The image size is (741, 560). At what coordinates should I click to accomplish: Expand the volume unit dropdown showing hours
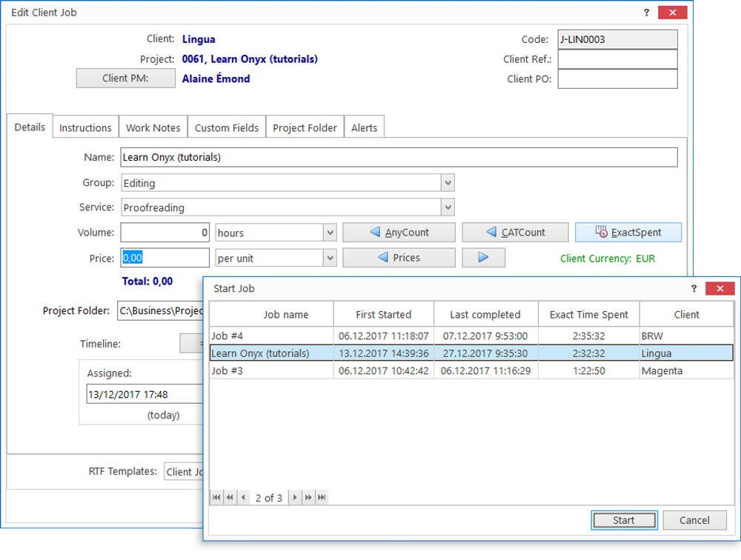[x=330, y=233]
